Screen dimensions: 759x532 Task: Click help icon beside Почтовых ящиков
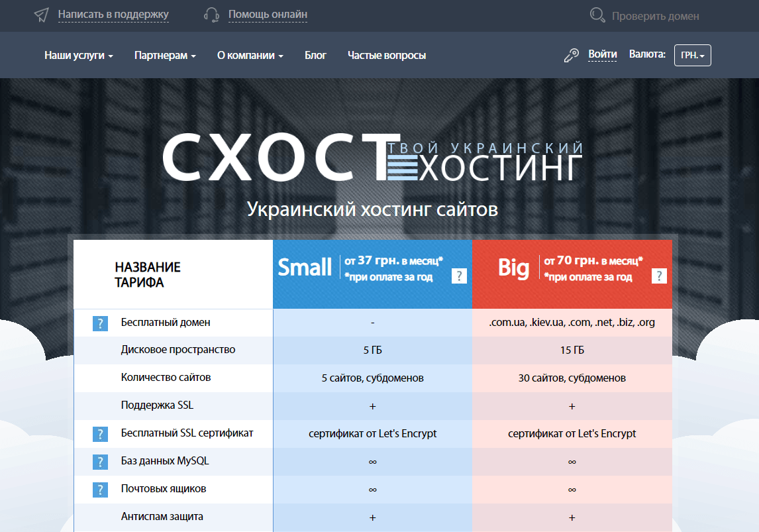[x=100, y=490]
